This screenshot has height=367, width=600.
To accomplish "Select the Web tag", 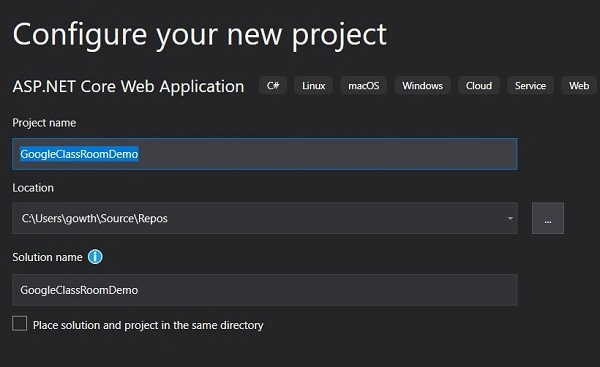I will click(x=579, y=85).
